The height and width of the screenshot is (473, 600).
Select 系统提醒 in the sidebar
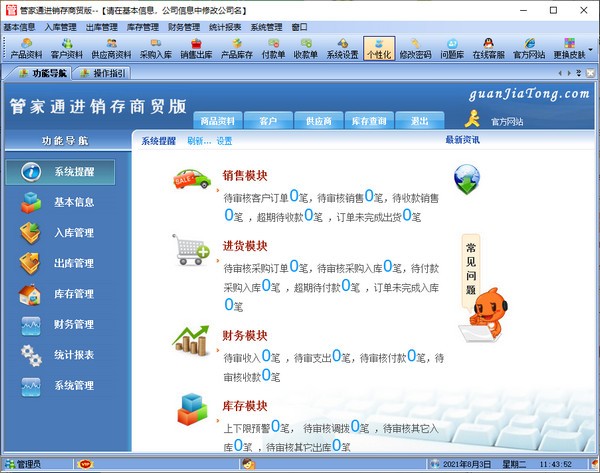[60, 172]
